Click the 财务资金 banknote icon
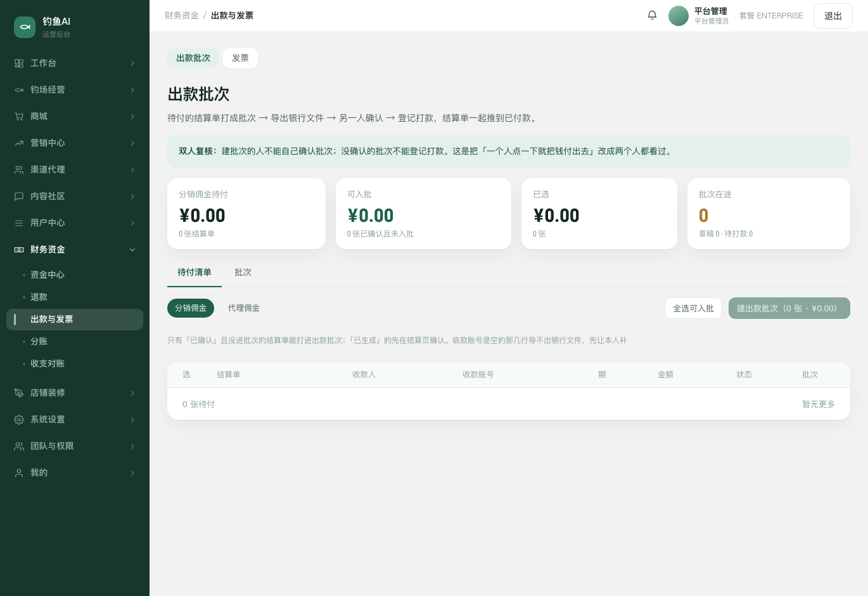The width and height of the screenshot is (868, 596). click(x=19, y=250)
